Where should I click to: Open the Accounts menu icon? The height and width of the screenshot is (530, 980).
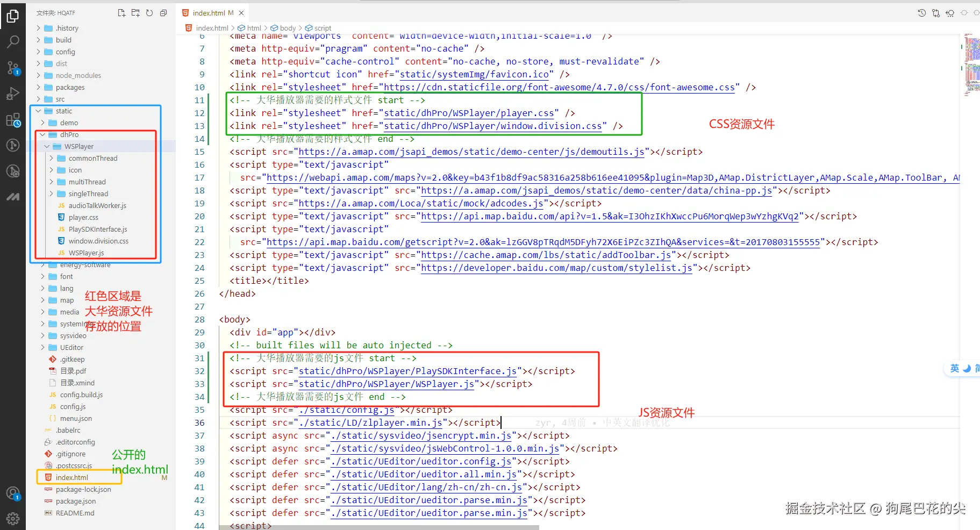(13, 493)
